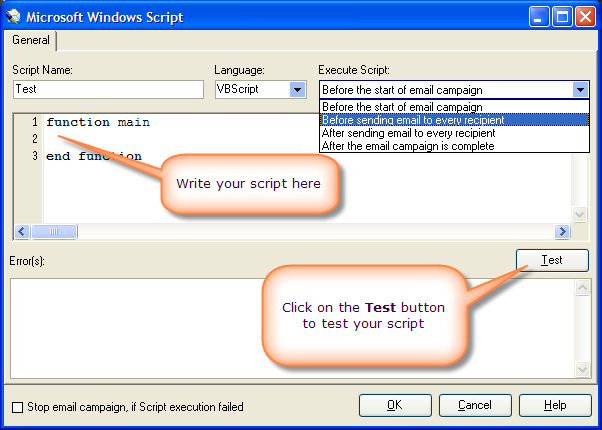Screen dimensions: 602x430
Task: Click line number 2 in the editor
Action: point(35,139)
